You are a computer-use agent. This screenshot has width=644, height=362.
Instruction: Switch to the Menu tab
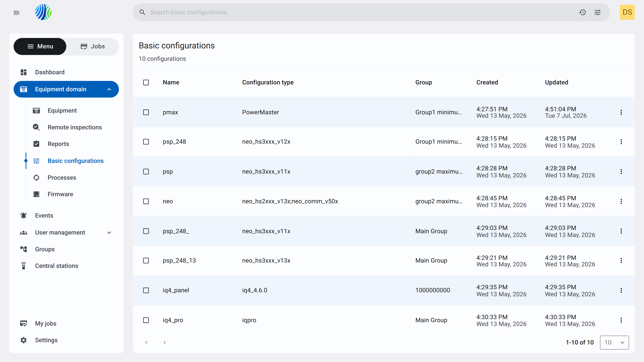point(40,46)
